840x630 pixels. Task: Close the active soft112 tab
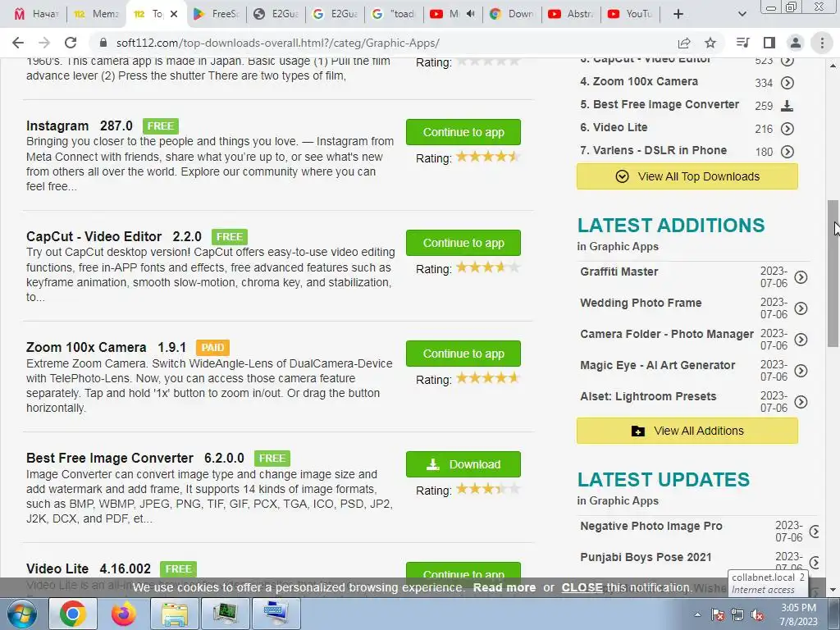(x=174, y=14)
